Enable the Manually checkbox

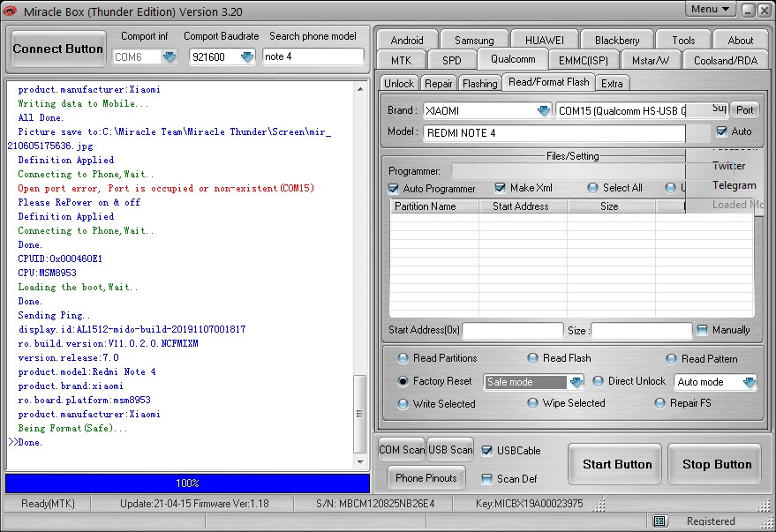[702, 330]
